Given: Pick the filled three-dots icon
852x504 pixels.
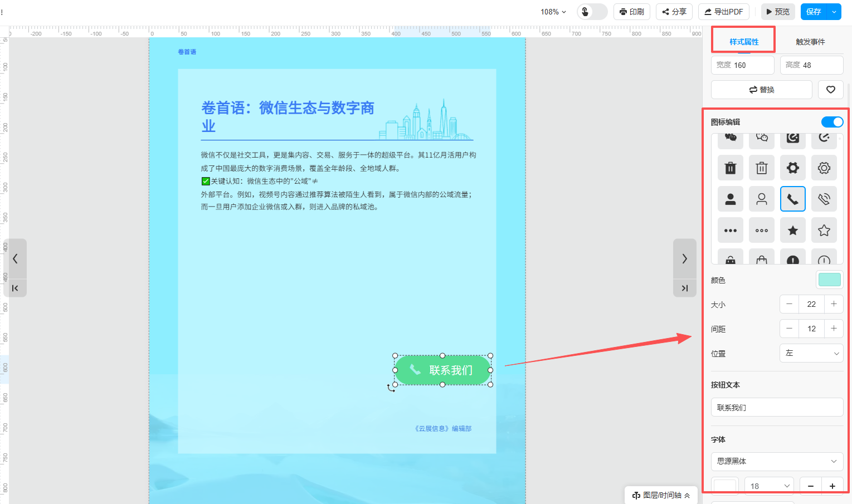Looking at the screenshot, I should (x=731, y=231).
